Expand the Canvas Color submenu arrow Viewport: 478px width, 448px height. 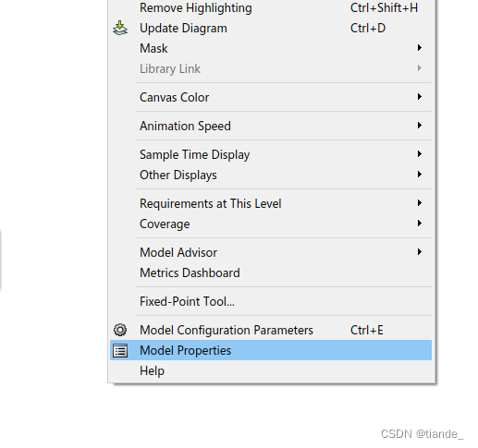(x=419, y=97)
